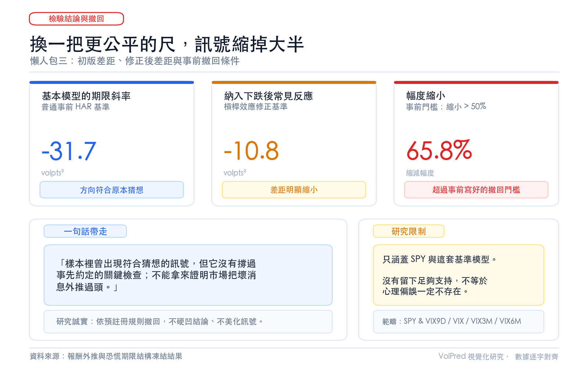Click the volpts² unit under -31.7
The image size is (588, 368).
tap(53, 173)
